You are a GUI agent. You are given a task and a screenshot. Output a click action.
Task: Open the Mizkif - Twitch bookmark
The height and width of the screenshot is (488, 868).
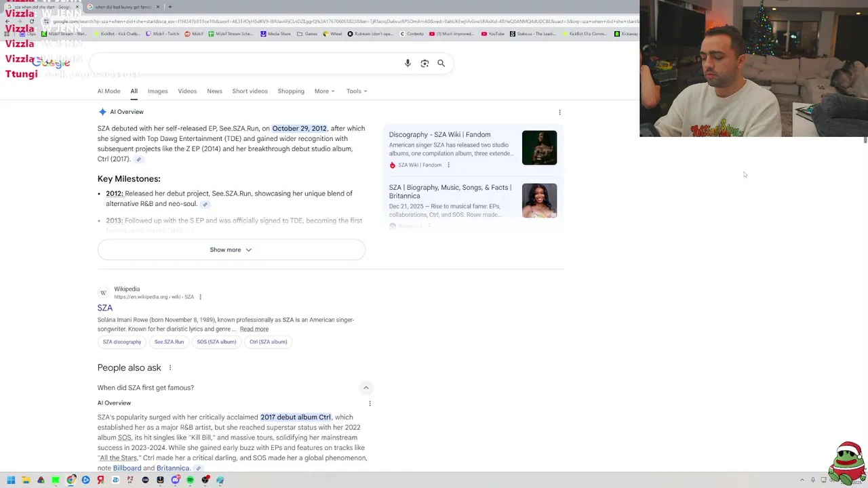point(161,34)
